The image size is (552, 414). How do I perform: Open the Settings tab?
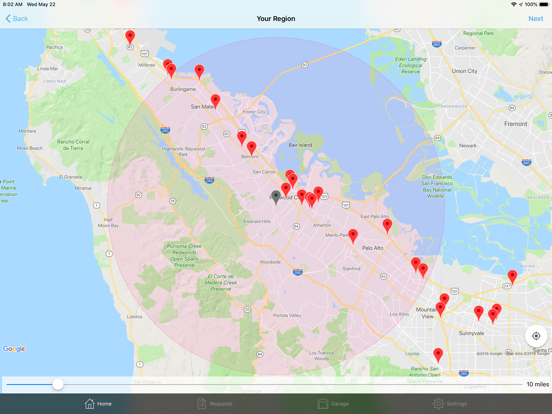450,403
